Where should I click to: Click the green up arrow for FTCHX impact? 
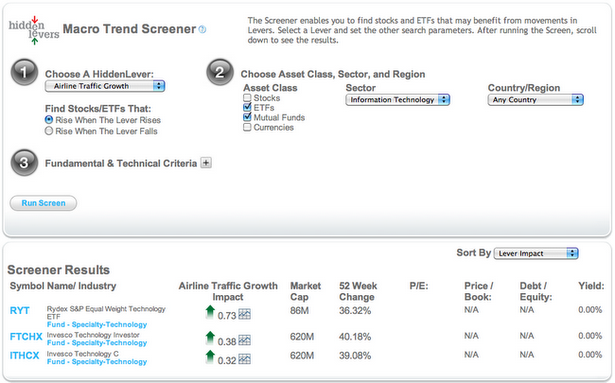210,338
